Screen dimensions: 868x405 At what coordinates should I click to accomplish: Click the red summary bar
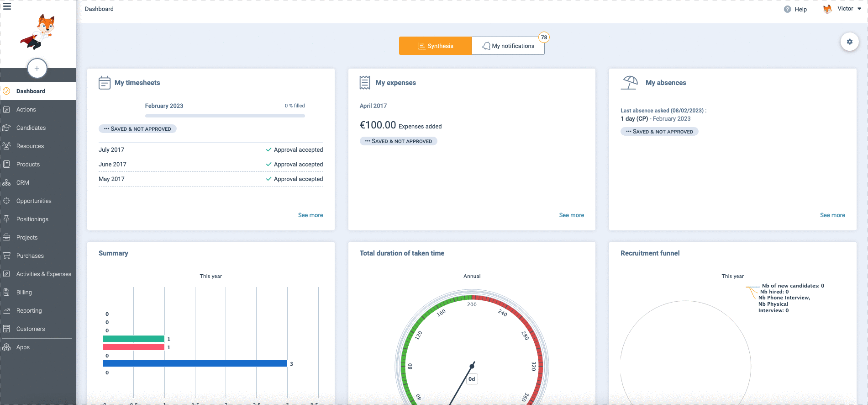(134, 347)
